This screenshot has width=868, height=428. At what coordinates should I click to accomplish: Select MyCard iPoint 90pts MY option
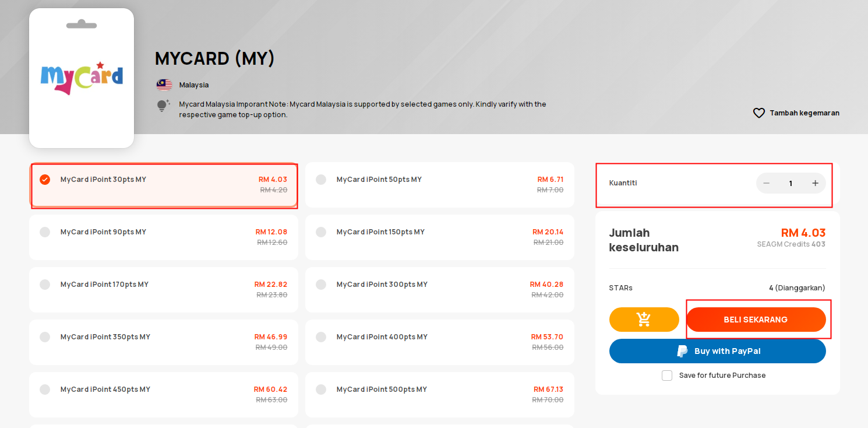tap(164, 237)
